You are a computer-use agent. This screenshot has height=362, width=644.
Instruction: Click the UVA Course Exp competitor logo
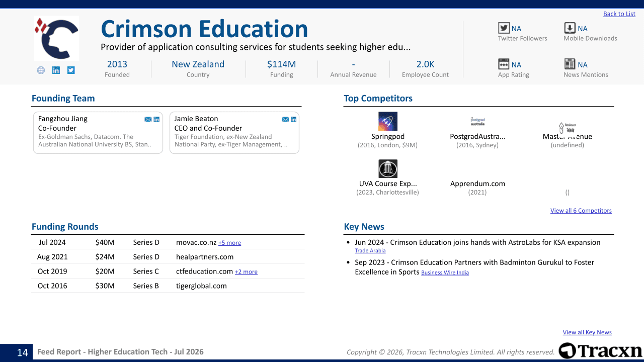click(x=388, y=168)
